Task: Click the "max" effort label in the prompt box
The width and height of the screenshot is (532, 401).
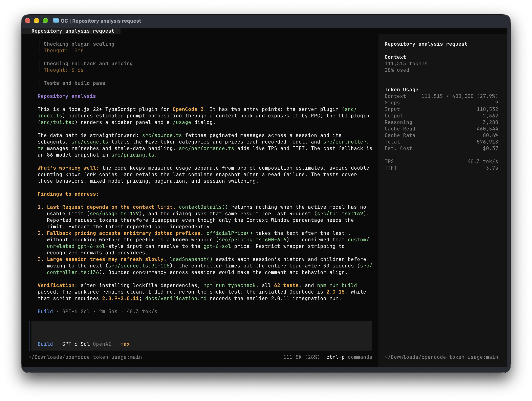Action: coord(125,344)
